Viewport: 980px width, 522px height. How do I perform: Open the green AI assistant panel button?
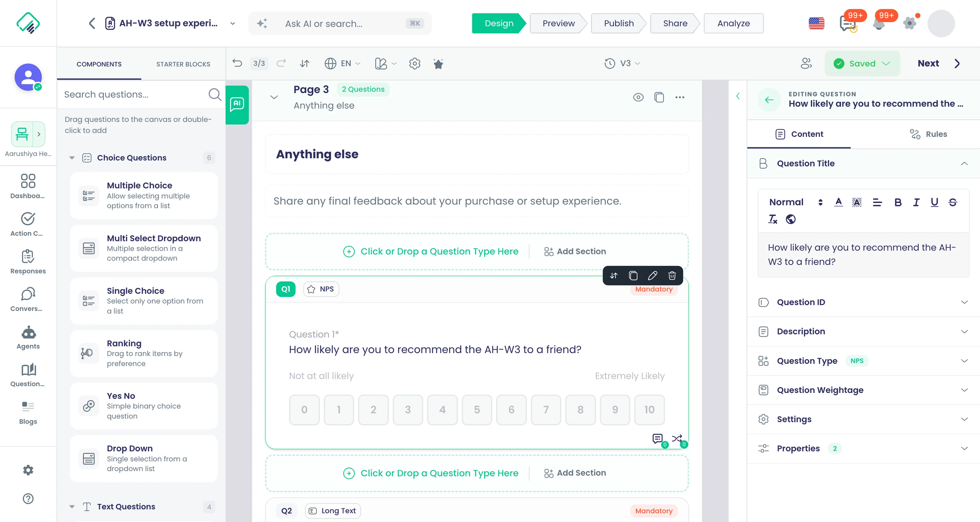[x=237, y=105]
